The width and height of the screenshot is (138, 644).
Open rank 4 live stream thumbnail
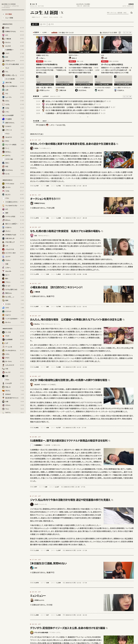click(x=45, y=80)
